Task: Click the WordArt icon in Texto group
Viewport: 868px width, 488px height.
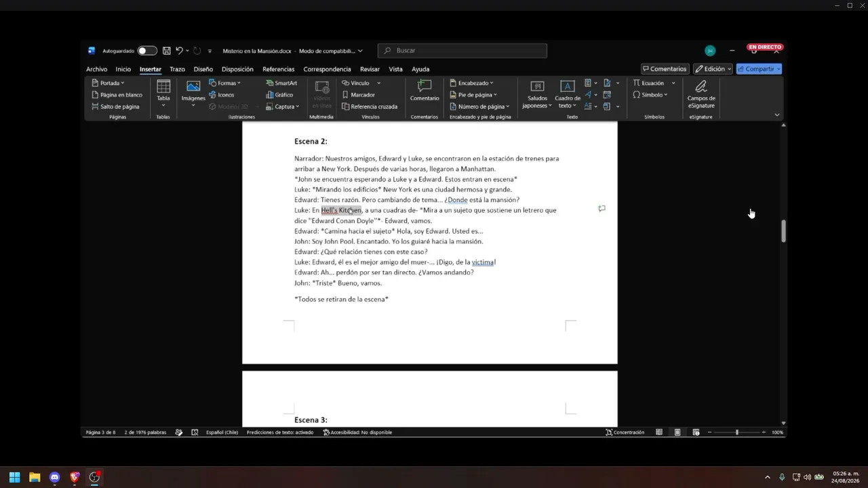Action: 587,95
